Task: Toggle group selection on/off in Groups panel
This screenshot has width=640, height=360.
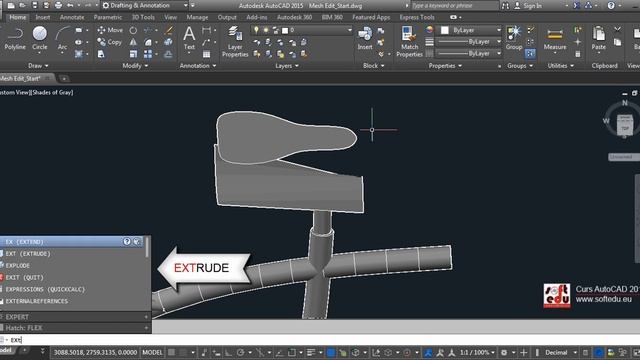Action: (x=530, y=53)
